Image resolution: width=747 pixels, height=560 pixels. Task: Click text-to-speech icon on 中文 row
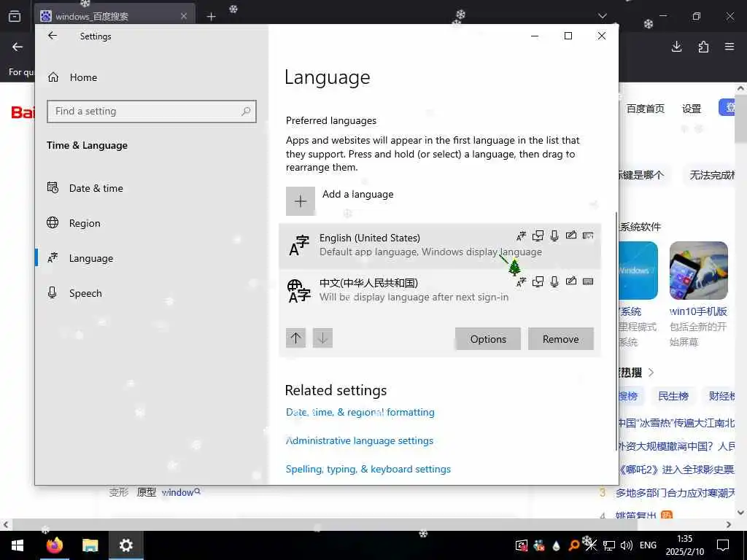[x=538, y=281]
